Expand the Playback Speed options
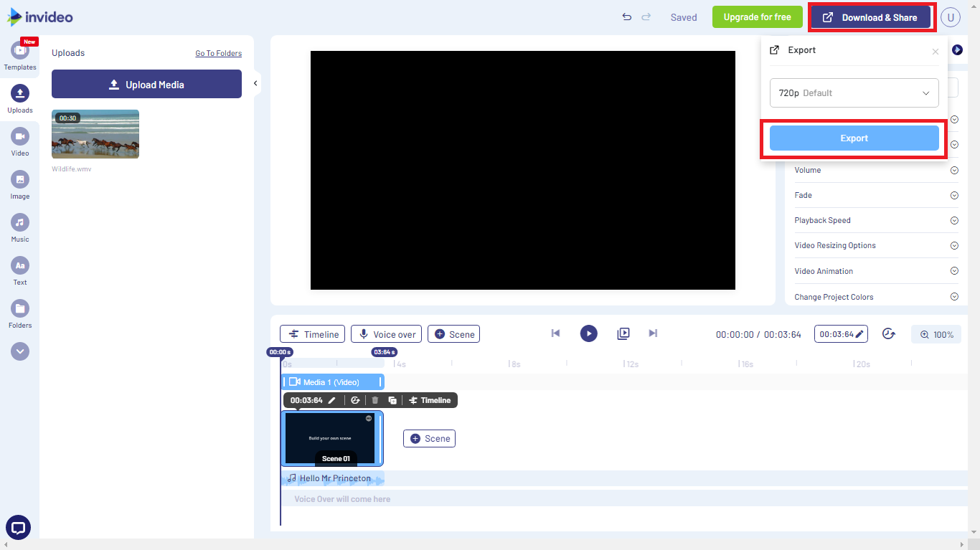The image size is (980, 550). coord(954,220)
